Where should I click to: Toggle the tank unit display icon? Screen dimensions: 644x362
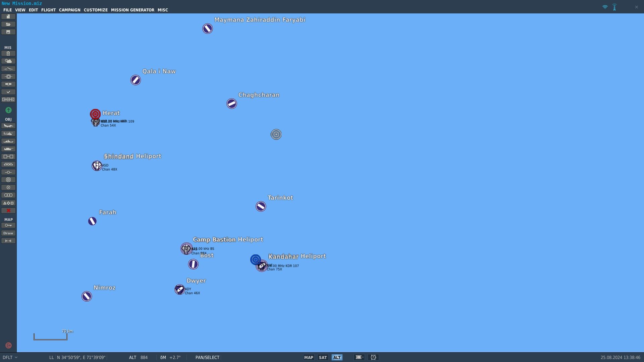click(x=359, y=357)
